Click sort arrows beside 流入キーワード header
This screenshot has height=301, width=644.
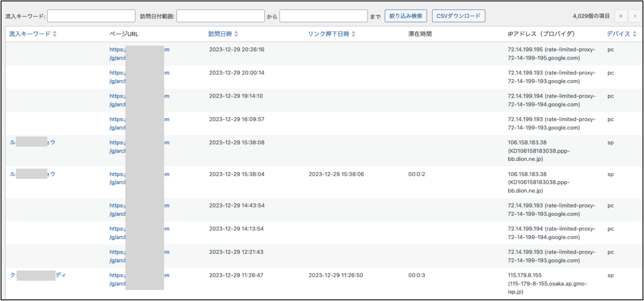(x=55, y=34)
